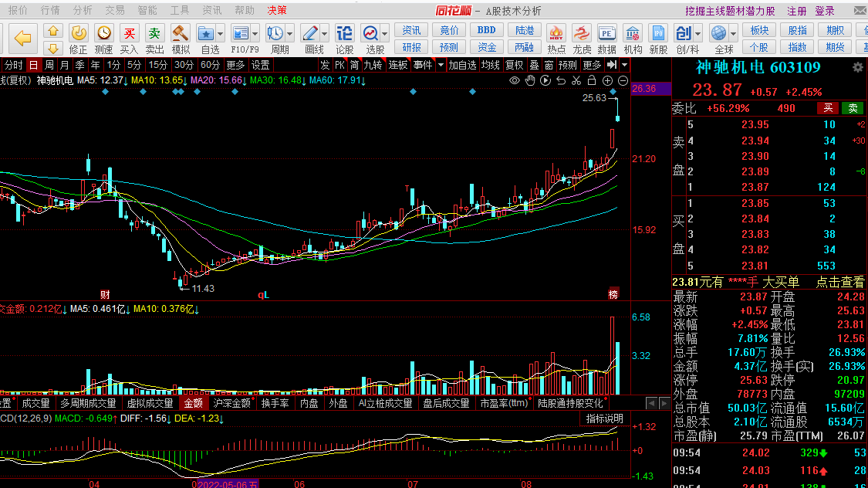The width and height of the screenshot is (868, 488).
Task: Toggle 复权 price adjustment
Action: (x=515, y=66)
